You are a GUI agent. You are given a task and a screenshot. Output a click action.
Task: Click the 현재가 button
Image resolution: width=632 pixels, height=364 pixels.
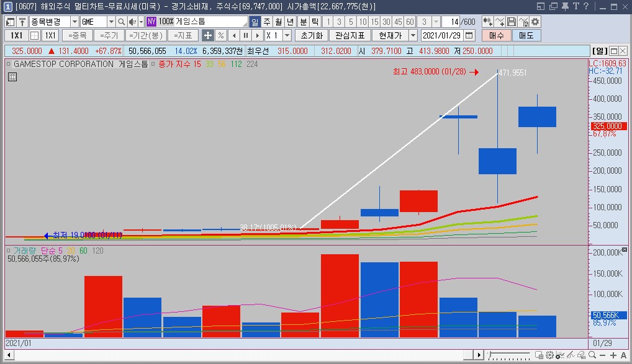pos(390,35)
